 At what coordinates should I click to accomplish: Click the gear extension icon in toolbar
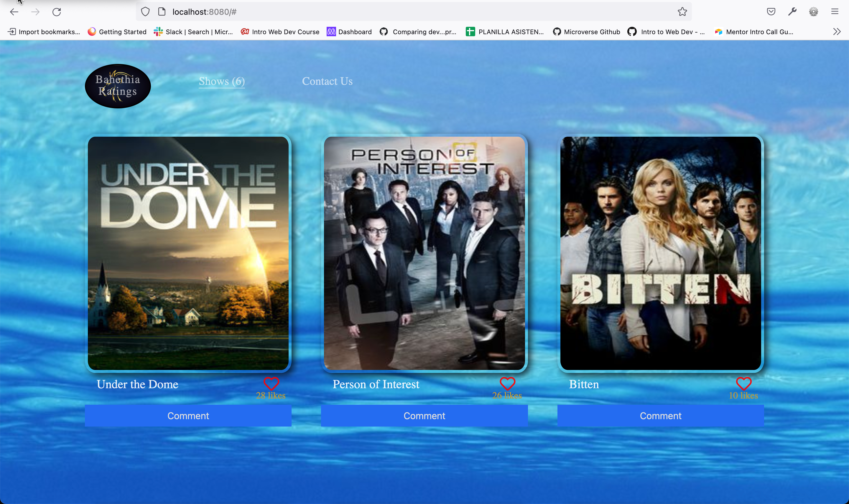pos(813,12)
